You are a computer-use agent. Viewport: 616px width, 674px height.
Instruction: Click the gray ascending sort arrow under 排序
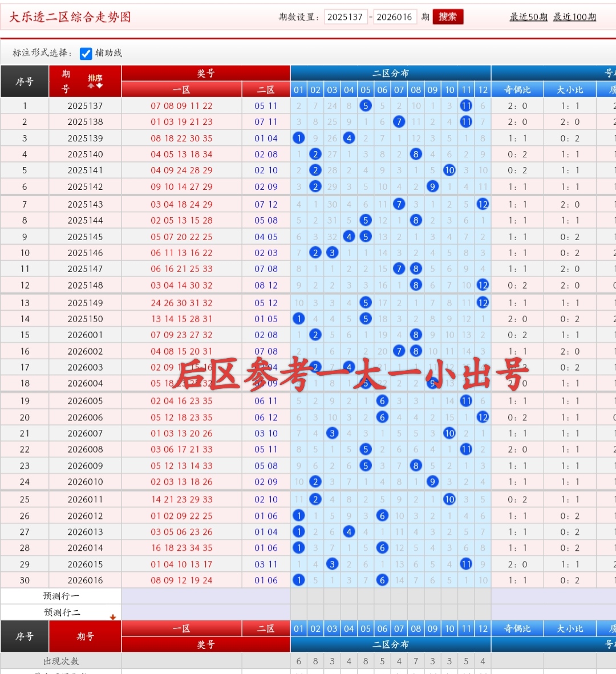[91, 86]
